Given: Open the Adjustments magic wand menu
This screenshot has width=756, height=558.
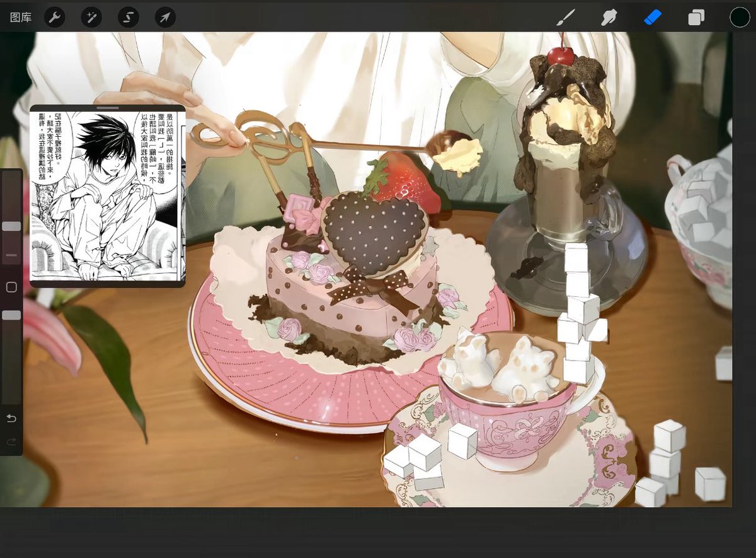Looking at the screenshot, I should [91, 18].
